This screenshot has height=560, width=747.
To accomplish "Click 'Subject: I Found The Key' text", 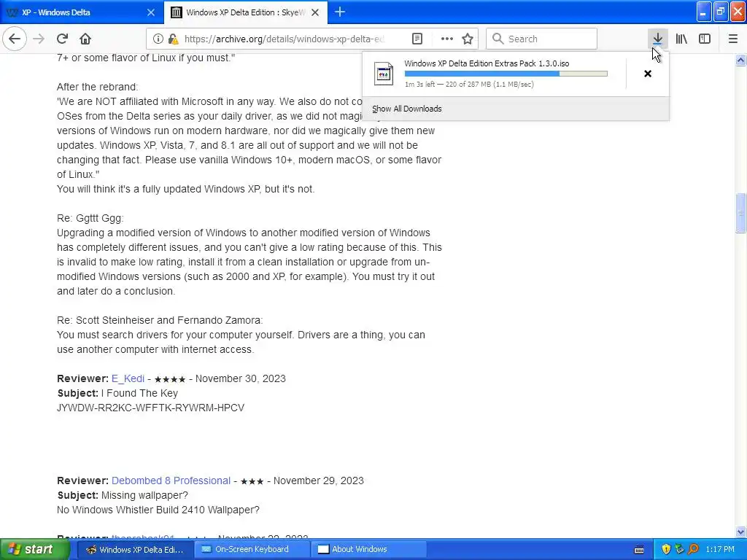I will click(x=117, y=393).
